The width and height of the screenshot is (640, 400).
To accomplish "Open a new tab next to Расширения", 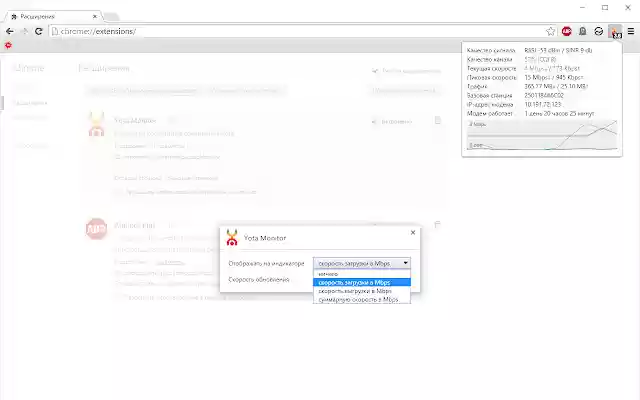I will [111, 17].
